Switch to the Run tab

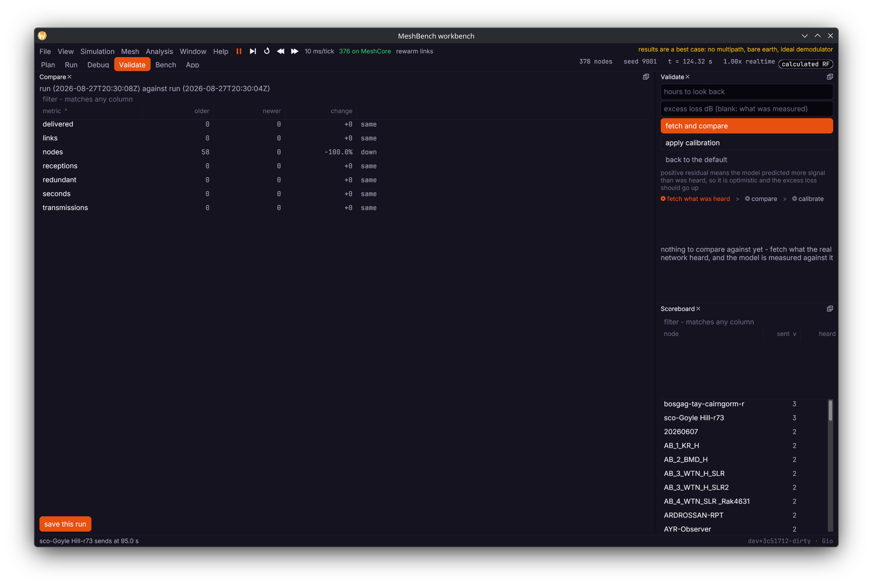click(71, 65)
